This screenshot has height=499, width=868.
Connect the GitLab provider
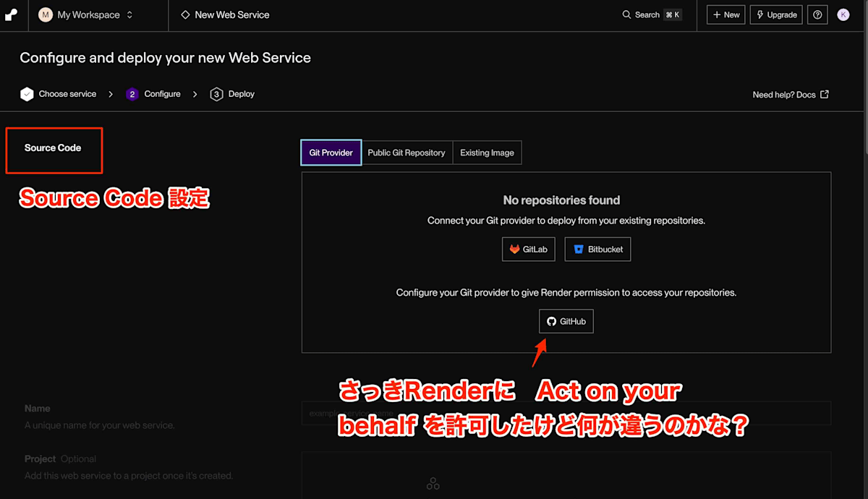(528, 249)
